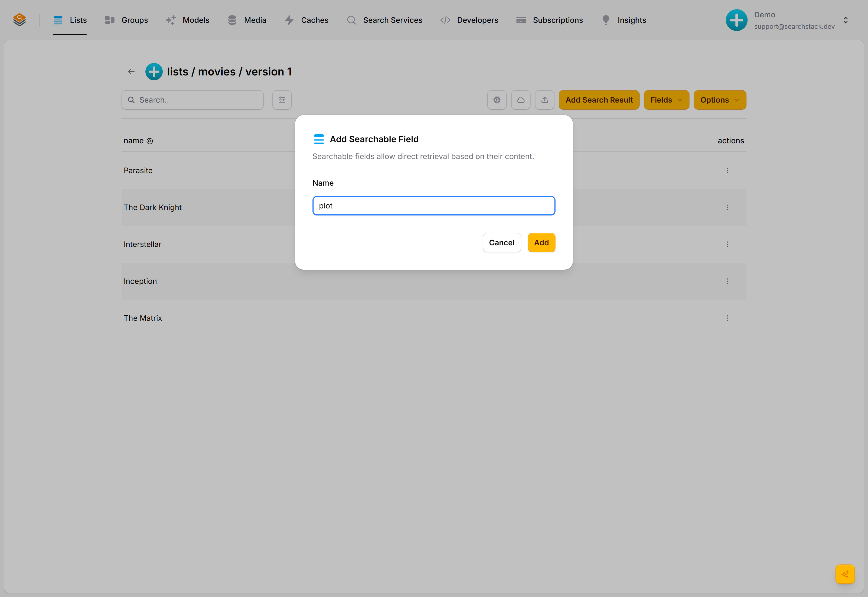Image resolution: width=868 pixels, height=597 pixels.
Task: Open actions menu for Inception
Action: coord(727,281)
